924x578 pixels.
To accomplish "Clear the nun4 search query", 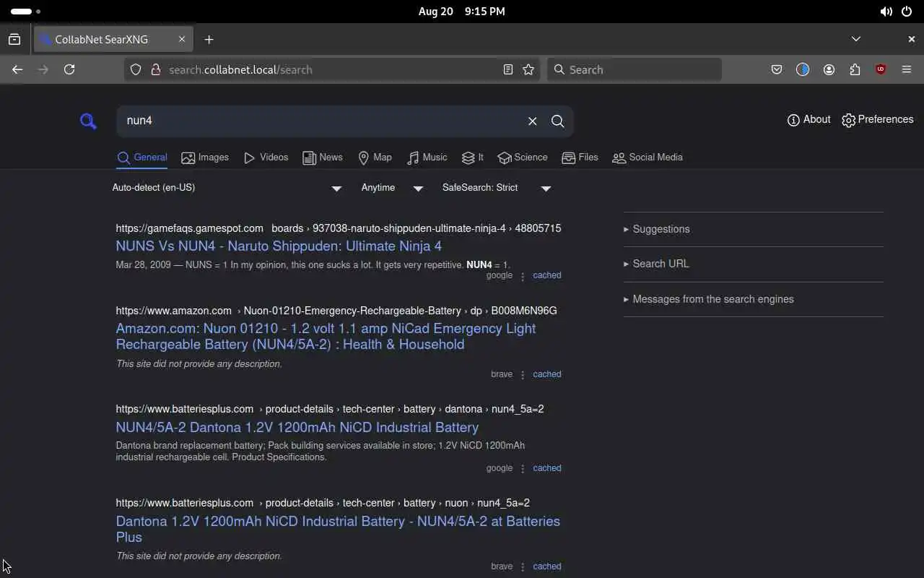I will 533,121.
